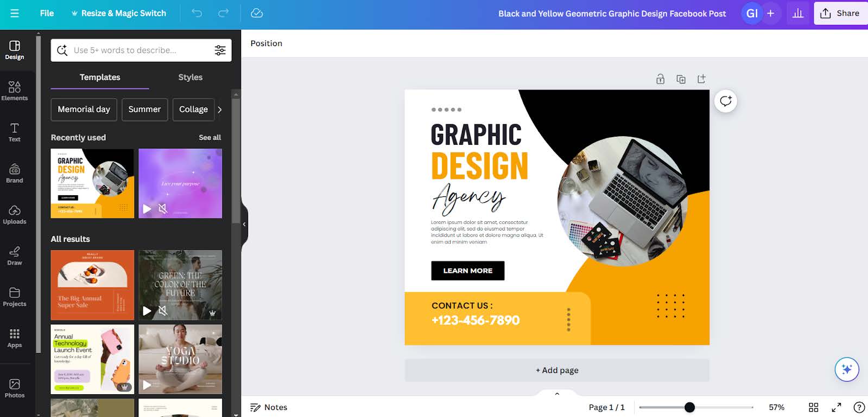Open the Photos sidebar panel
Screen dimensions: 868x417
coord(15,388)
